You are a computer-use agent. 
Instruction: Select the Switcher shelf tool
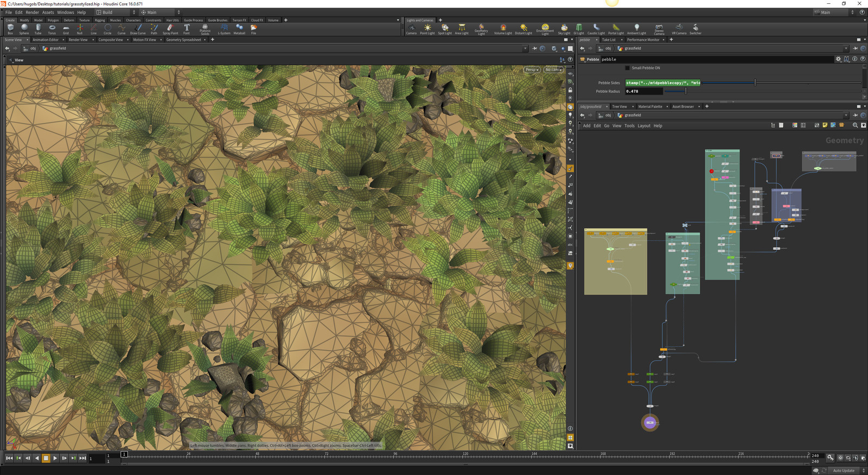[695, 29]
